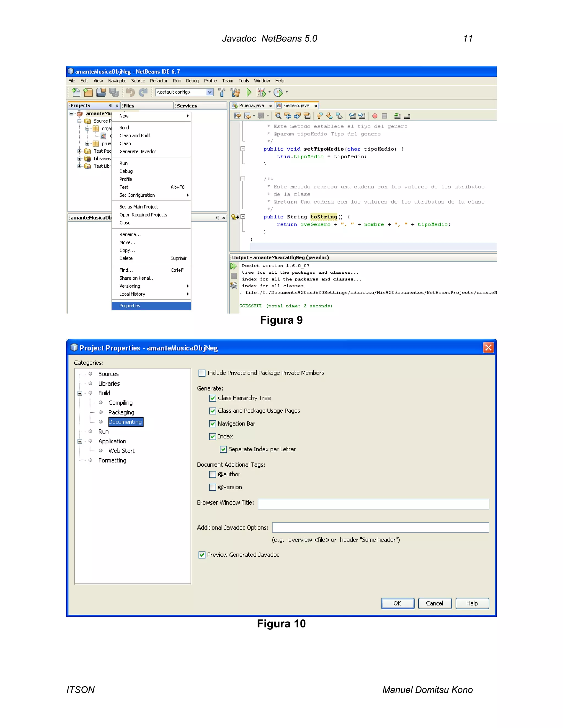Image resolution: width=563 pixels, height=728 pixels.
Task: Click the New File toolbar icon
Action: [x=76, y=92]
